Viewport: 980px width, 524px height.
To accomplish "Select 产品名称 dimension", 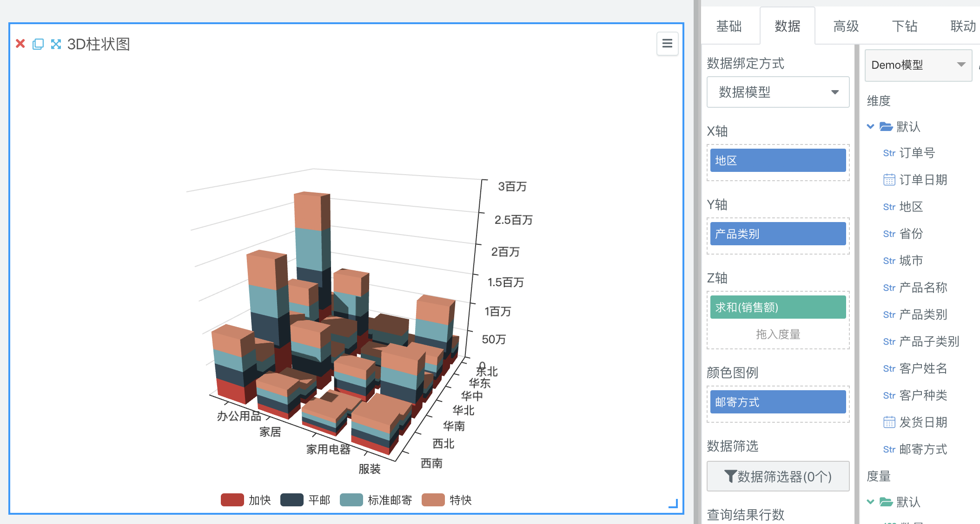I will tap(923, 288).
